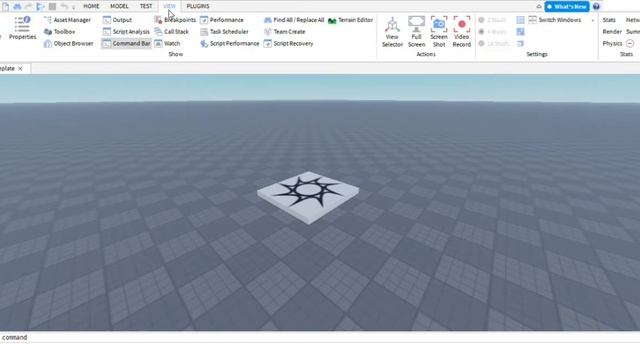Undo last action in quick toolbar
Viewport: 640px width, 360px height.
tap(64, 6)
